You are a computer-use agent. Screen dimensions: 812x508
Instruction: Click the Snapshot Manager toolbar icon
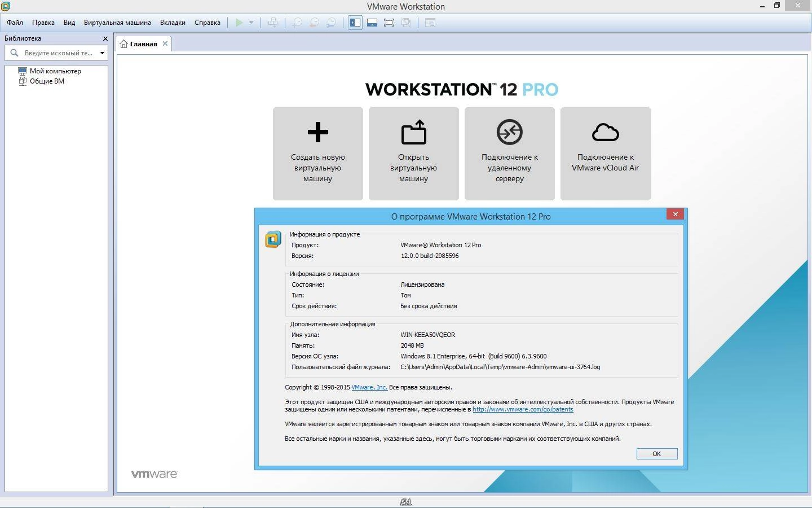[x=331, y=23]
